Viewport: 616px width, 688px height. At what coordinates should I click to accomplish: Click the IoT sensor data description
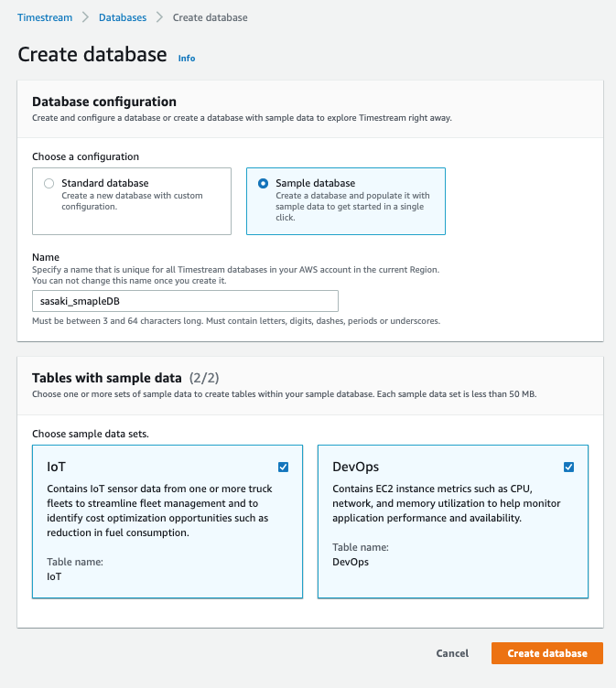pos(159,511)
